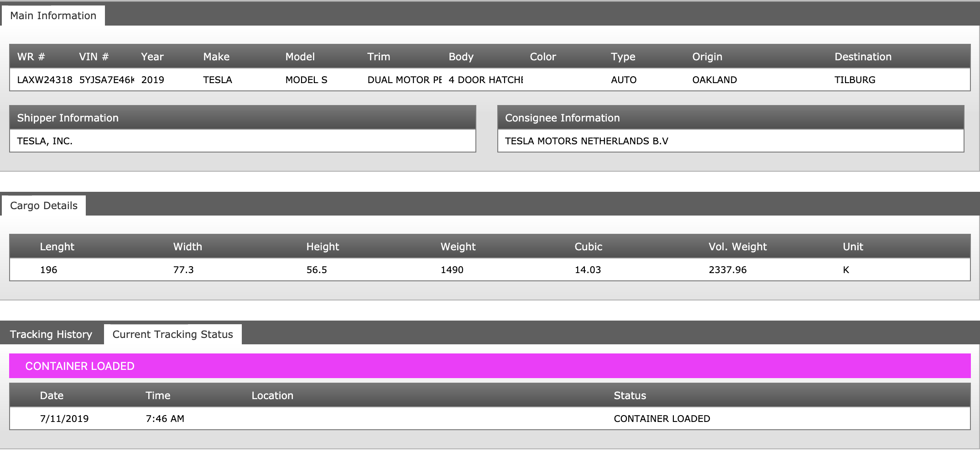The image size is (980, 453).
Task: Select CONTAINER LOADED in the status row
Action: 662,419
